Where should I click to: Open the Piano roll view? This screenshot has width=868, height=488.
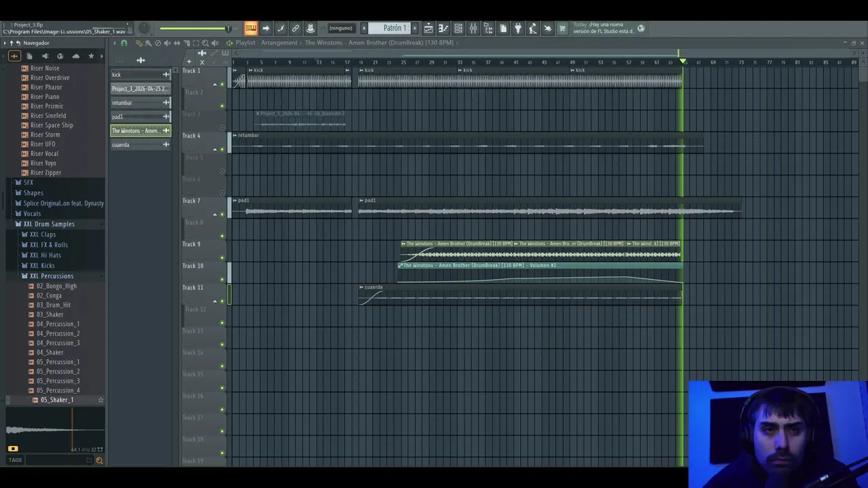coord(443,28)
